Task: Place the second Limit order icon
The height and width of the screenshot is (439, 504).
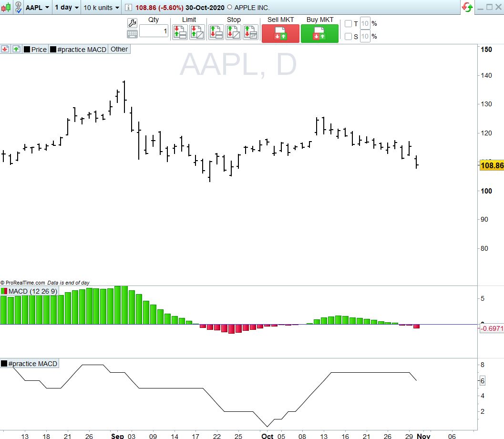Action: tap(197, 32)
